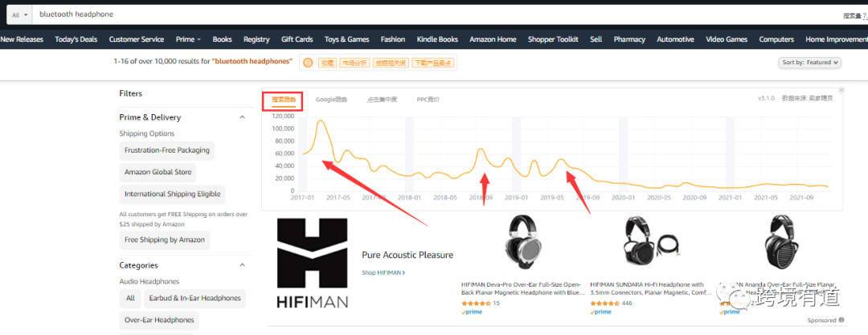Click the HIFIMAN Deva-Pro headphone image
Viewport: 868px width, 335px height.
523,242
